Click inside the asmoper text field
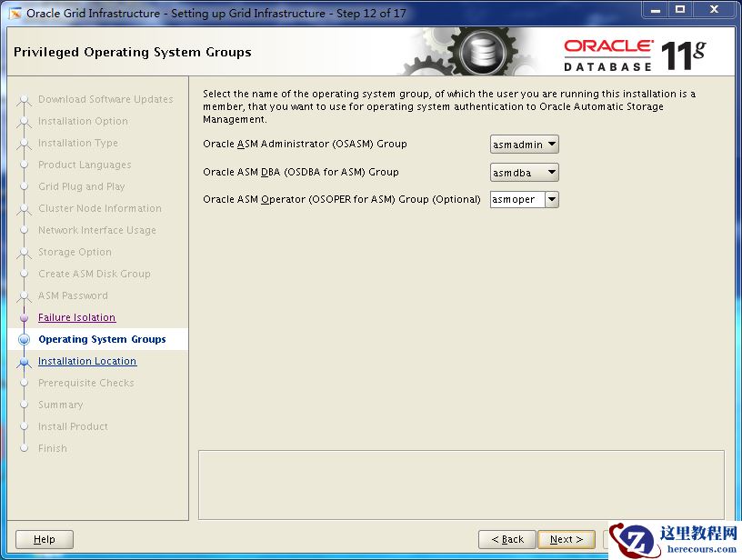Viewport: 742px width, 560px height. [x=517, y=200]
